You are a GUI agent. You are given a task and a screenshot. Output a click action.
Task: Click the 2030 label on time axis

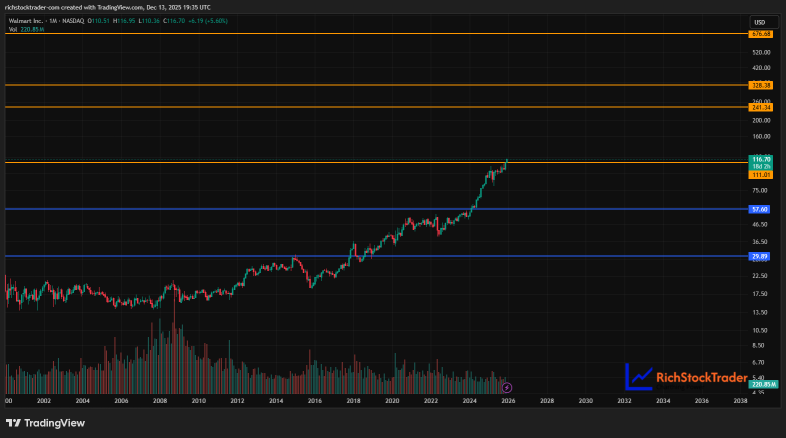(x=585, y=401)
